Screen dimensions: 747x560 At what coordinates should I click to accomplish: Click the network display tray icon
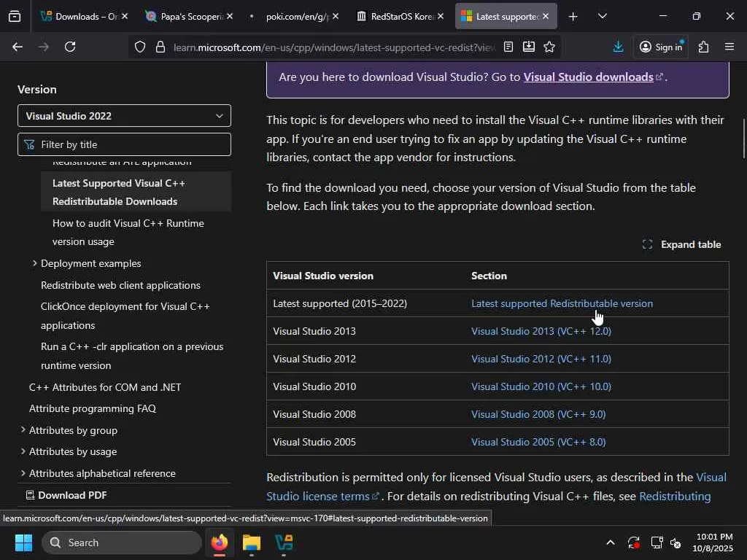click(x=657, y=542)
